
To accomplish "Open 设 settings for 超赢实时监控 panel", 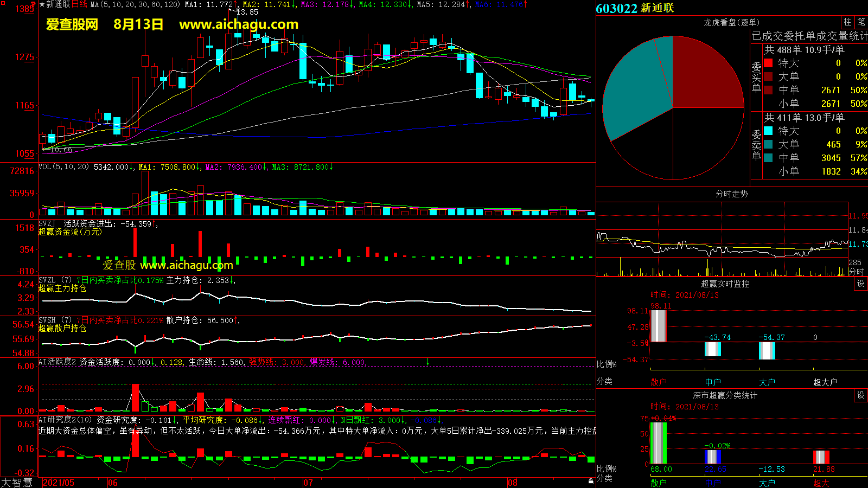I will [861, 284].
